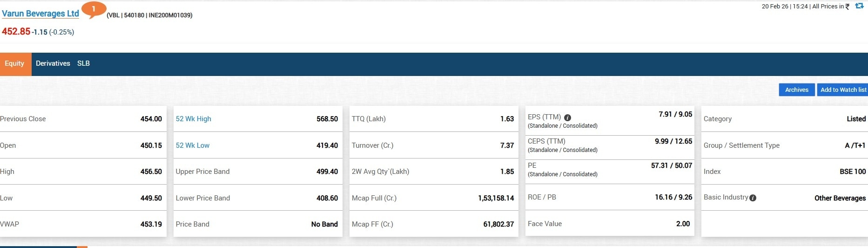The image size is (868, 248).
Task: Click the Other Beverages industry value
Action: coord(840,198)
